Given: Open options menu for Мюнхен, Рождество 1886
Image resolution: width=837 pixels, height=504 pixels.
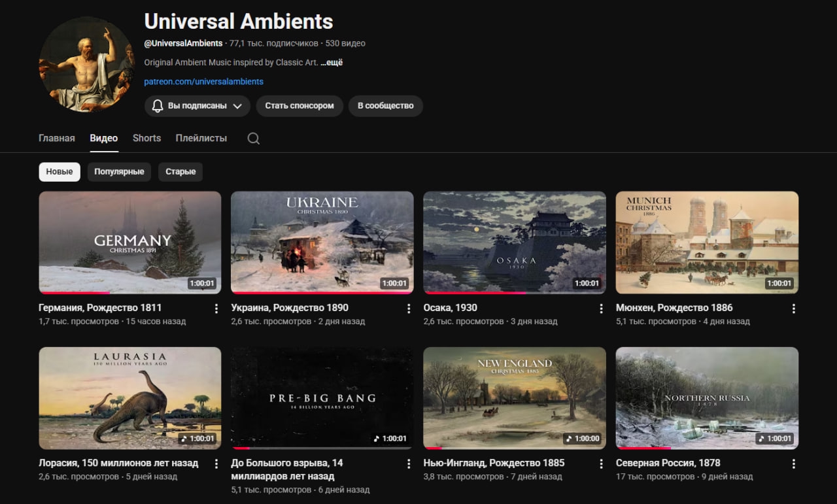Looking at the screenshot, I should [793, 309].
